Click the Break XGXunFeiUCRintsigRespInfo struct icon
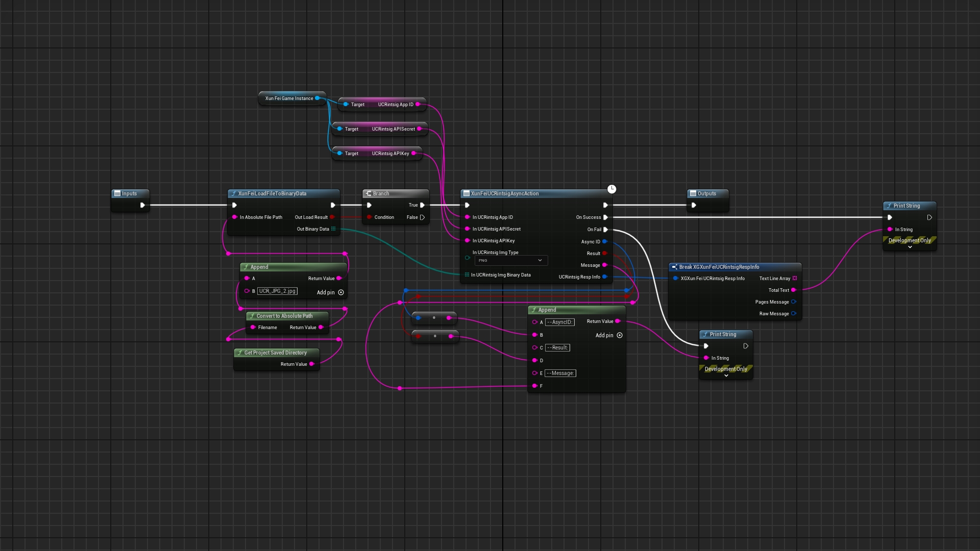The image size is (980, 551). [674, 267]
